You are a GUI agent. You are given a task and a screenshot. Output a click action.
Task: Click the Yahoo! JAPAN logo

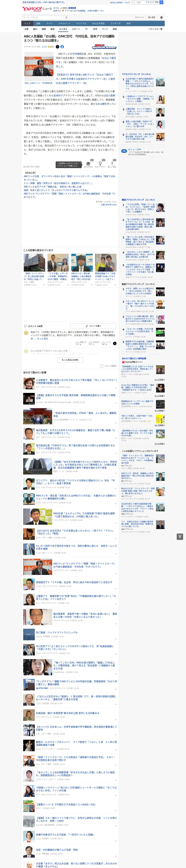point(32,9)
